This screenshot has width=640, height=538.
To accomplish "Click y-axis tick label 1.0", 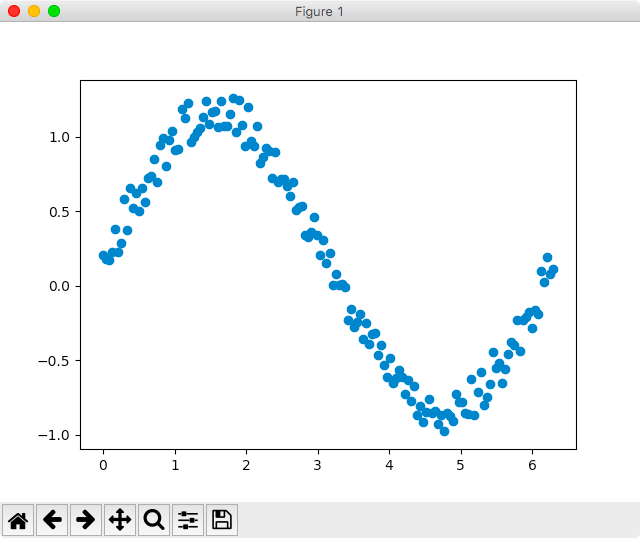I will click(60, 138).
